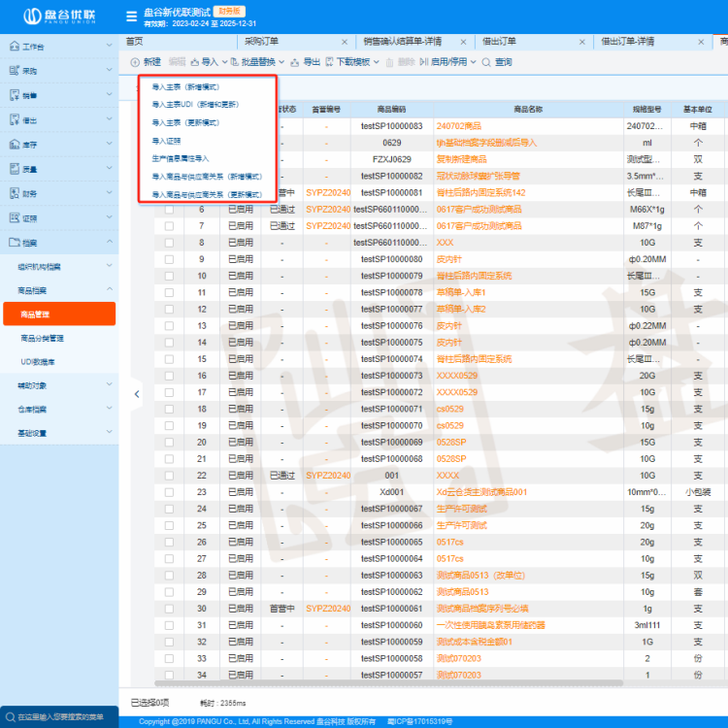Focus the sidebar menu search field

(x=59, y=717)
